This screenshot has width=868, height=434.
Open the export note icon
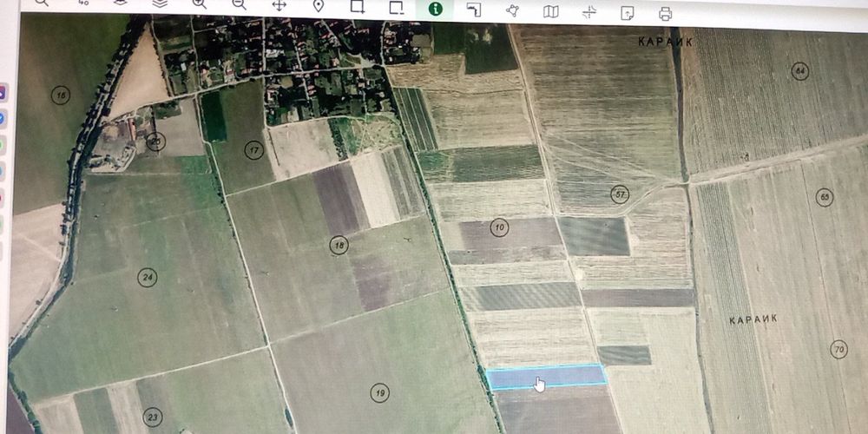[628, 13]
